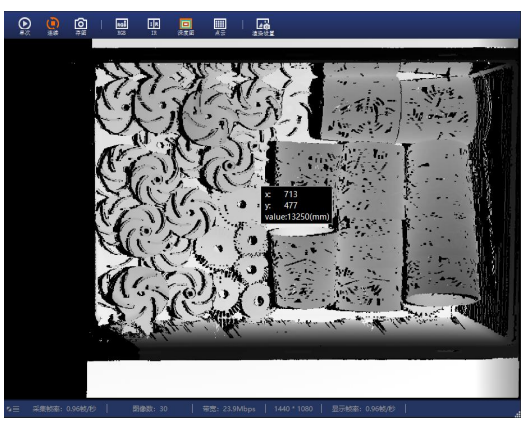The image size is (525, 423).
Task: Click the 1440 * 1080 resolution label
Action: coord(293,409)
